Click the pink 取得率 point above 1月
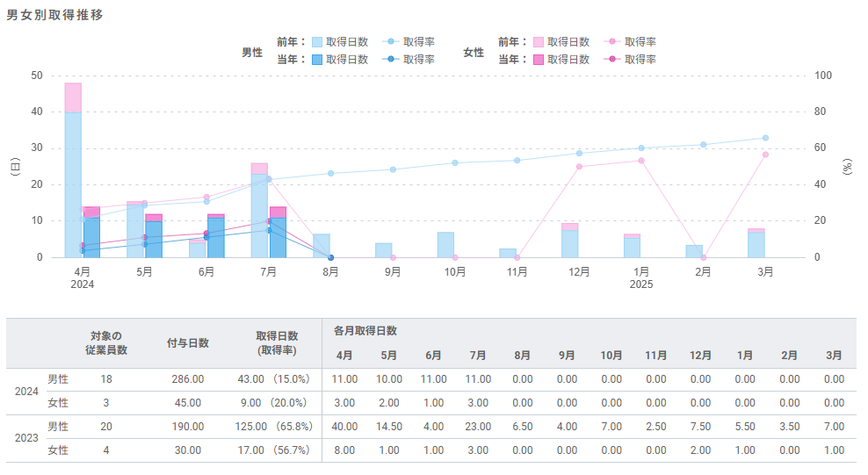The width and height of the screenshot is (868, 475). (641, 161)
